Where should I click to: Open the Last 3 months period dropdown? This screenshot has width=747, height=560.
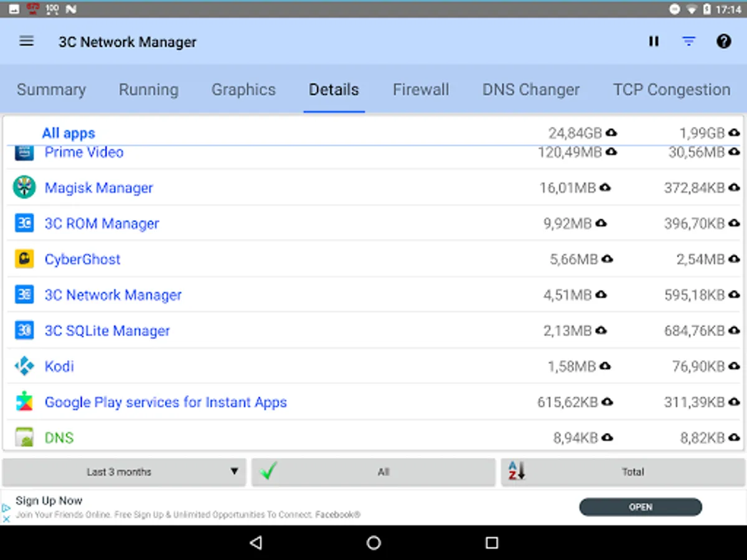125,472
